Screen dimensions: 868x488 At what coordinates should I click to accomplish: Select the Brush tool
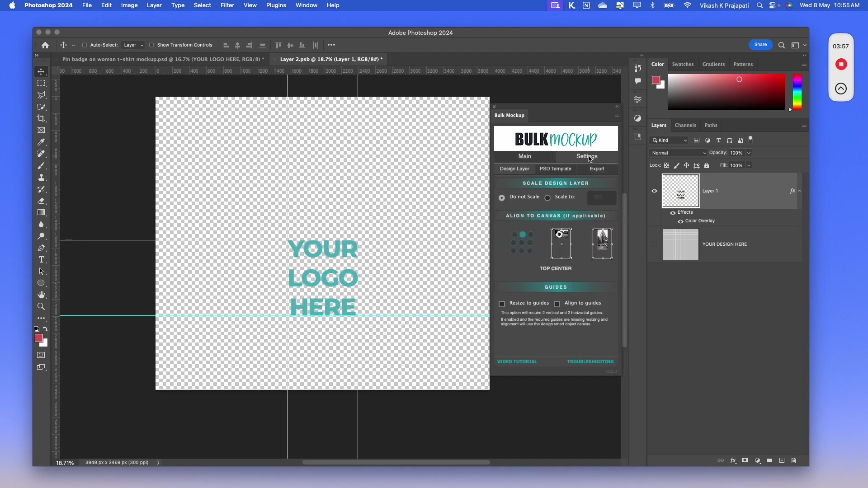click(41, 166)
